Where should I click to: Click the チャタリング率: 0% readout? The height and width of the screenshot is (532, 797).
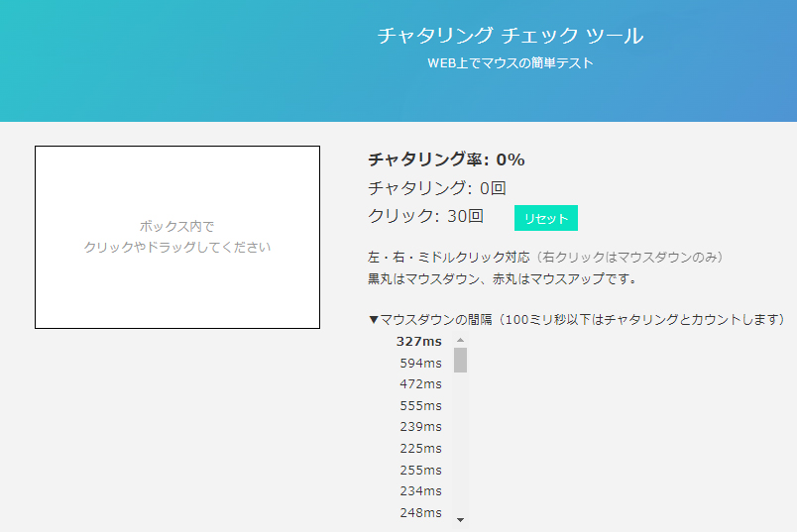[x=446, y=160]
